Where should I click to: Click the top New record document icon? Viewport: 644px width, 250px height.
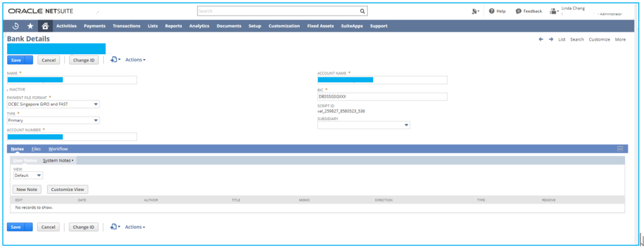point(115,60)
